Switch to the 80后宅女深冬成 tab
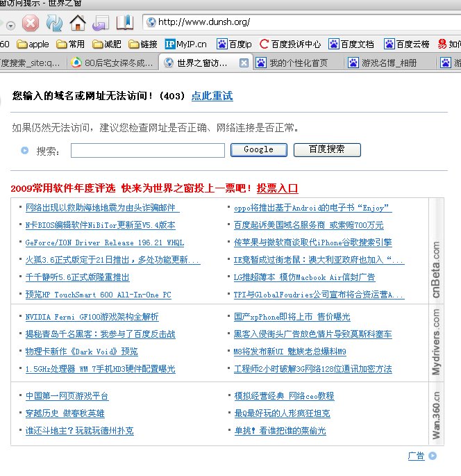Viewport: 461px width, 476px height. coord(112,63)
